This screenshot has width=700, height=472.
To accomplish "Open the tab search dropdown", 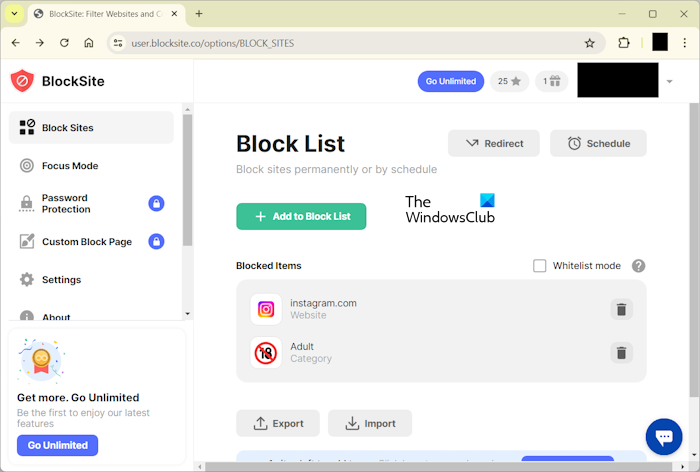I will (x=14, y=14).
